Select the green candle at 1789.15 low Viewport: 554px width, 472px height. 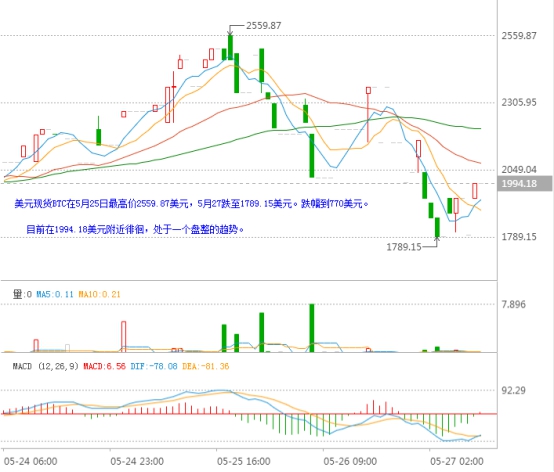point(437,227)
